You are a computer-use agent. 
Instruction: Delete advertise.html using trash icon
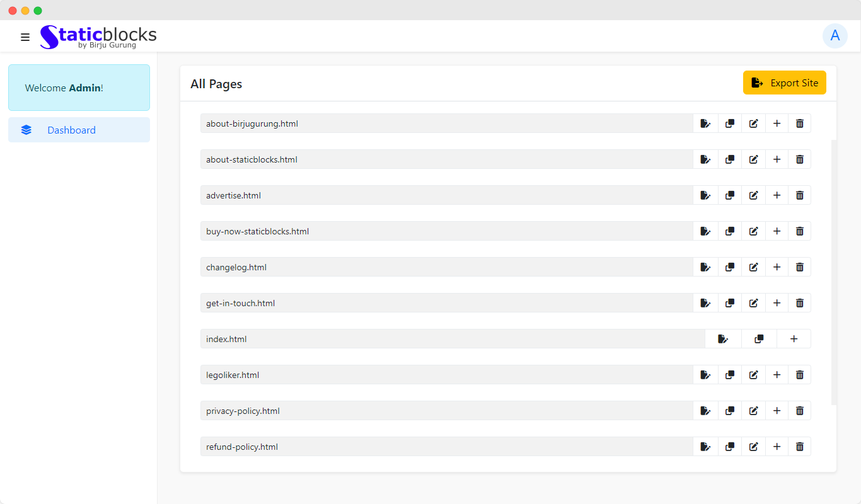(800, 195)
